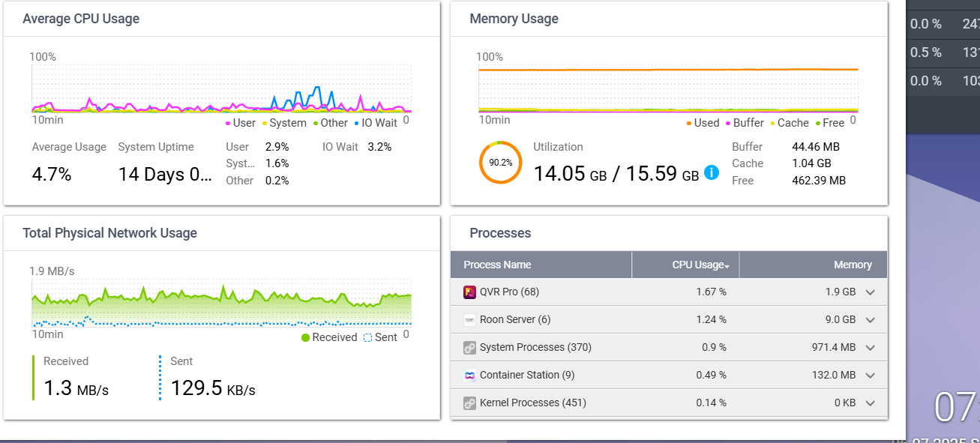Select the Average CPU Usage panel title
The image size is (980, 443).
point(81,19)
